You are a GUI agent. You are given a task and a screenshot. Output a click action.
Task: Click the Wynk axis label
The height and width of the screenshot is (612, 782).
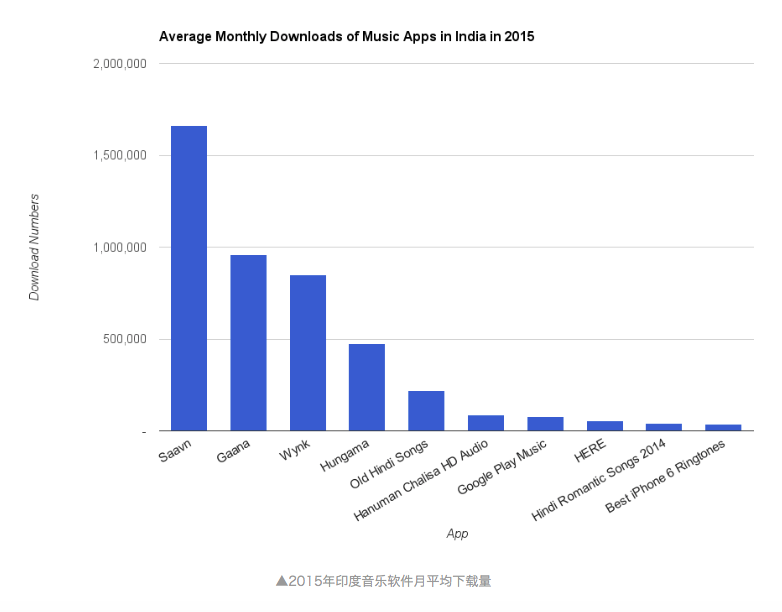click(x=294, y=449)
